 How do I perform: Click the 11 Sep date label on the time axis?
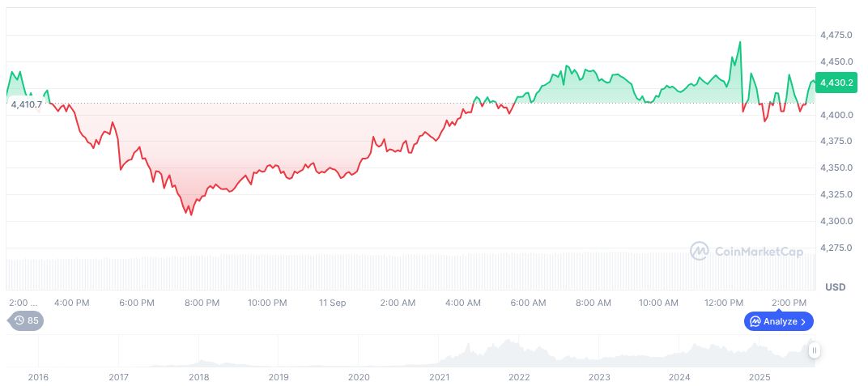[332, 303]
